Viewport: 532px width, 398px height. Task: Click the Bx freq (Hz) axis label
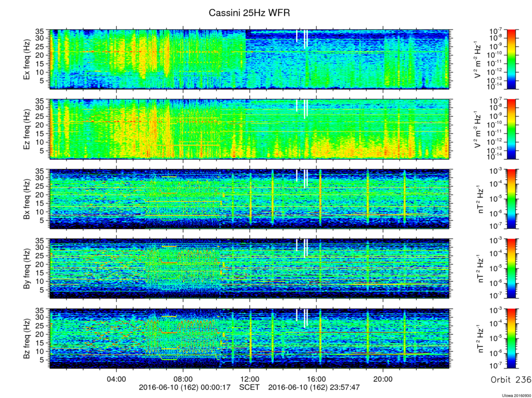coord(27,199)
